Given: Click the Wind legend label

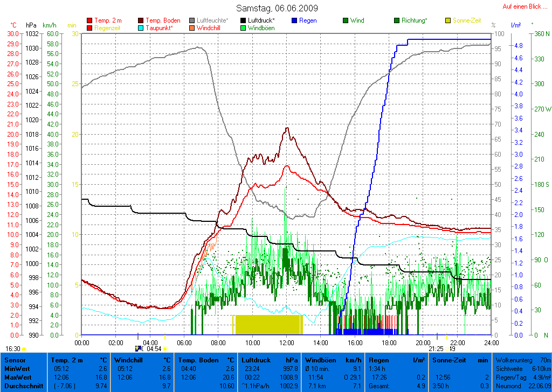Looking at the screenshot, I should coord(357,20).
